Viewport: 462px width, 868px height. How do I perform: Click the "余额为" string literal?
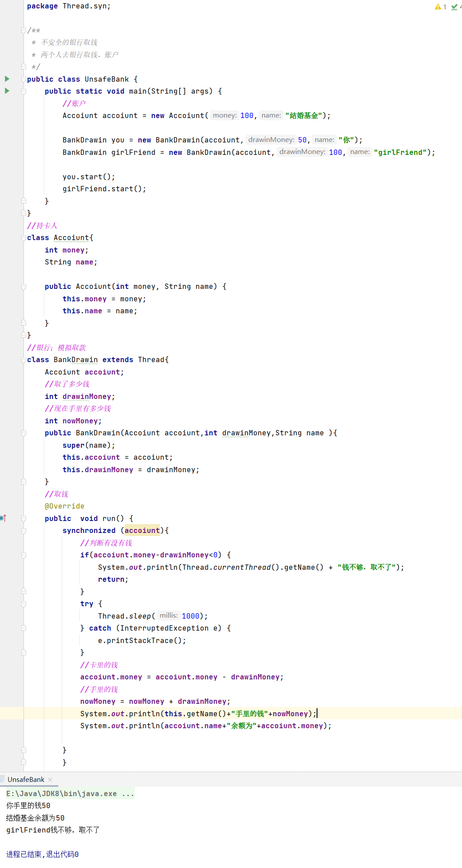242,726
